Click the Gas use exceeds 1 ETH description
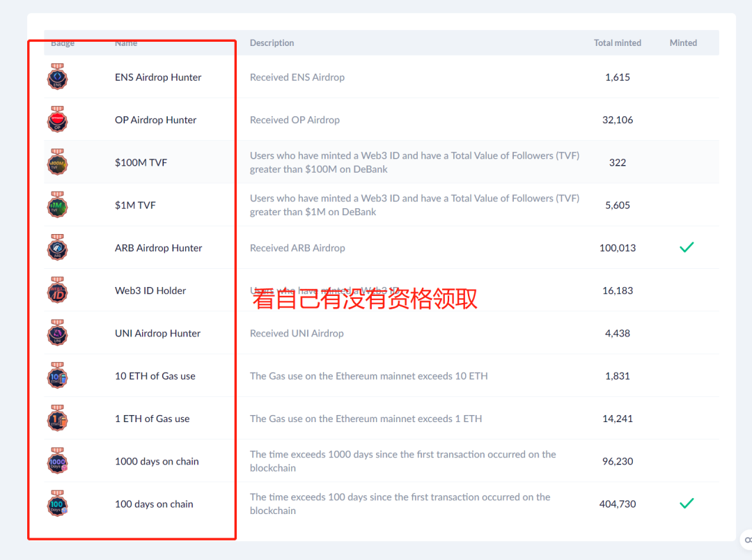Image resolution: width=752 pixels, height=560 pixels. pyautogui.click(x=366, y=419)
